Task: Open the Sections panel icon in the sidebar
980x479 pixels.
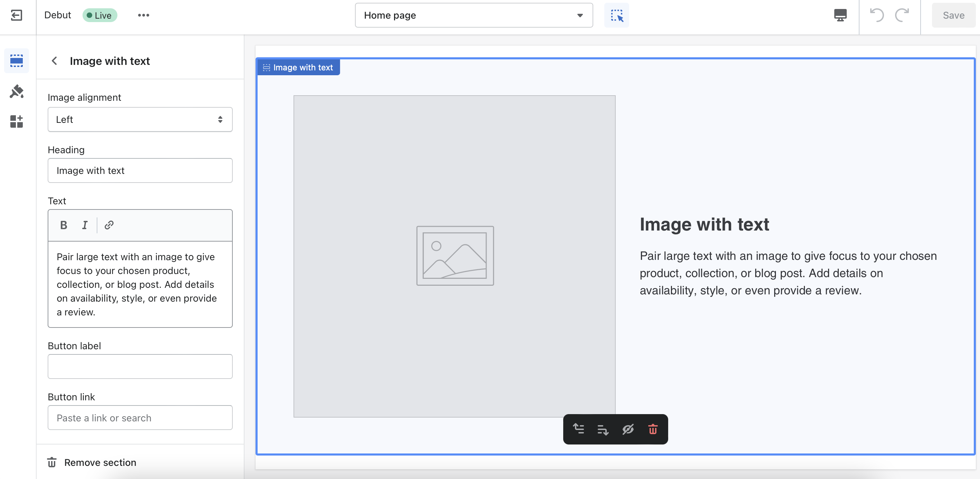Action: tap(16, 61)
